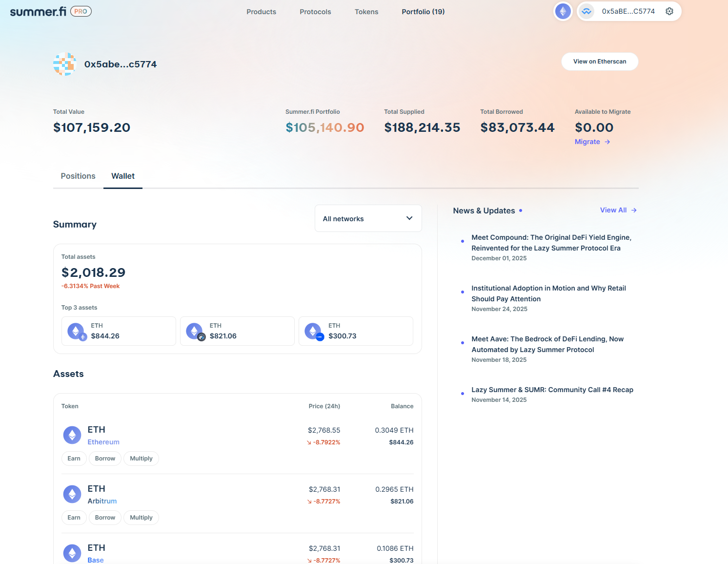Open the Meet Compound news article
Image resolution: width=728 pixels, height=564 pixels.
tap(551, 243)
